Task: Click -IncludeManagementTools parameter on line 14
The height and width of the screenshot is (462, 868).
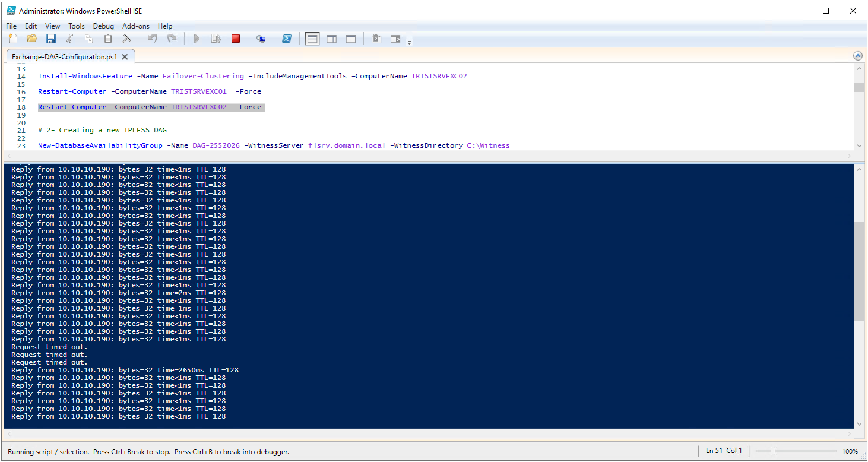Action: tap(297, 76)
